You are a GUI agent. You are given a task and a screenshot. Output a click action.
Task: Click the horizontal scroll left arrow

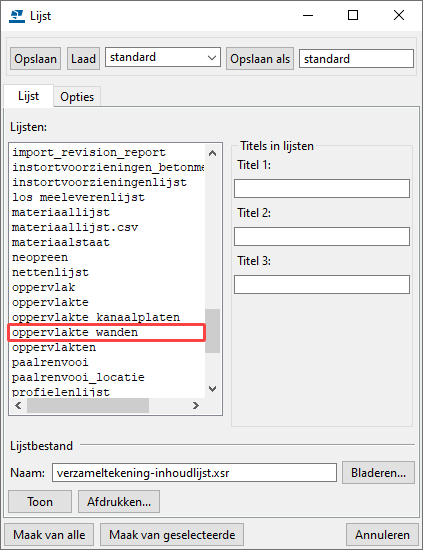pyautogui.click(x=18, y=405)
